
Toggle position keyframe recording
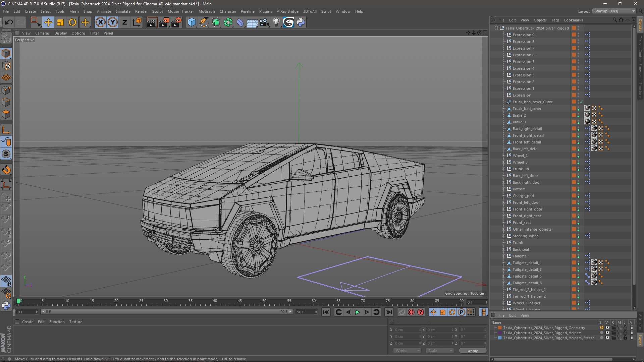click(x=433, y=312)
